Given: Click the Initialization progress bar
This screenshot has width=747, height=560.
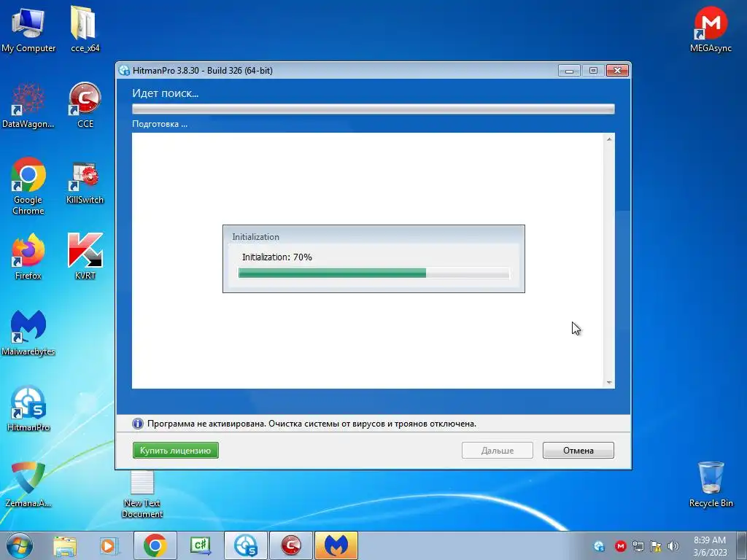Looking at the screenshot, I should (x=374, y=273).
